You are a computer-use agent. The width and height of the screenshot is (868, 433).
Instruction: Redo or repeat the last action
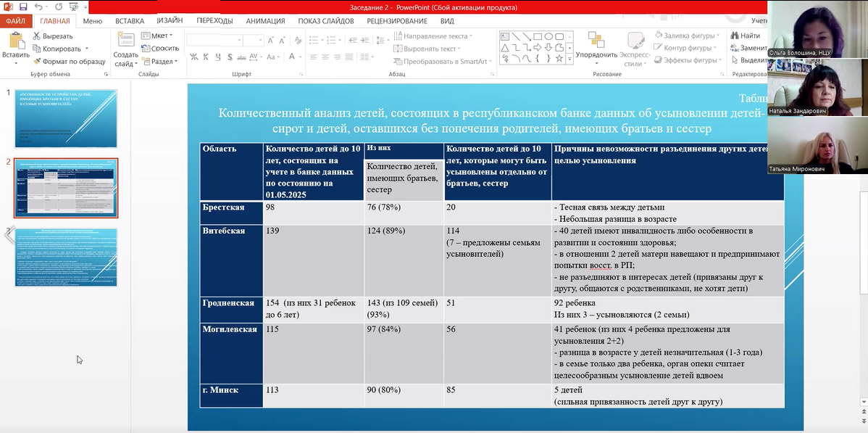click(57, 7)
